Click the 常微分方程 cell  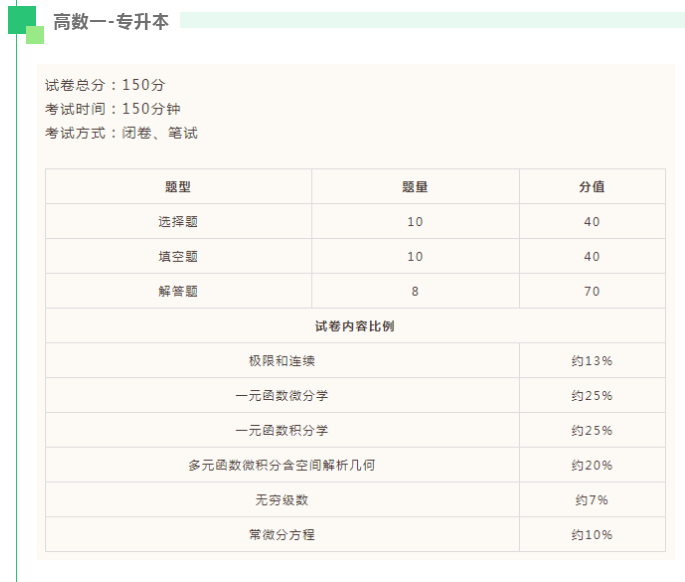[x=282, y=535]
